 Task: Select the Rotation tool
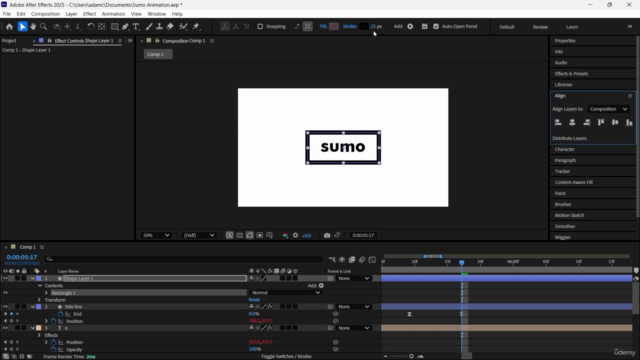click(91, 27)
